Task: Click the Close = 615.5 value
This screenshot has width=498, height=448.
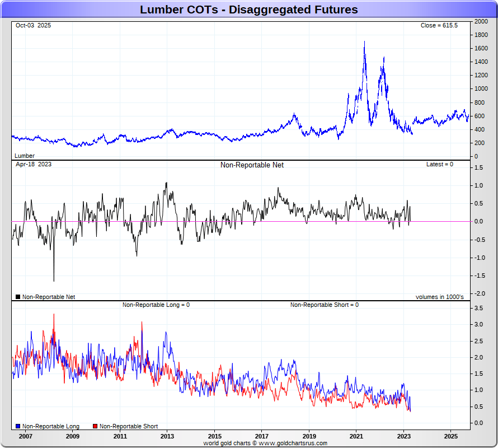Action: (439, 26)
